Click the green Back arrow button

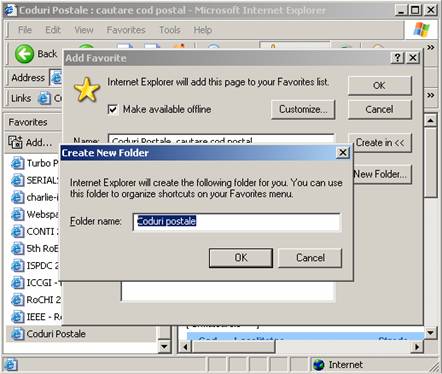click(x=24, y=54)
